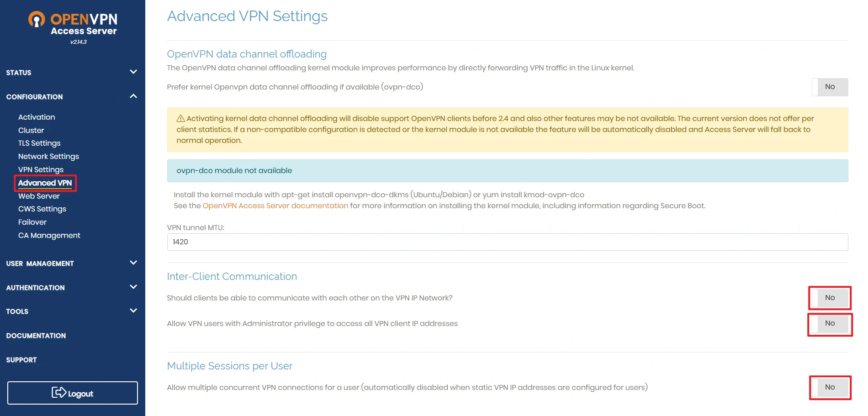Screen dimensions: 868x416
Task: Expand the Status section chevron
Action: [133, 72]
